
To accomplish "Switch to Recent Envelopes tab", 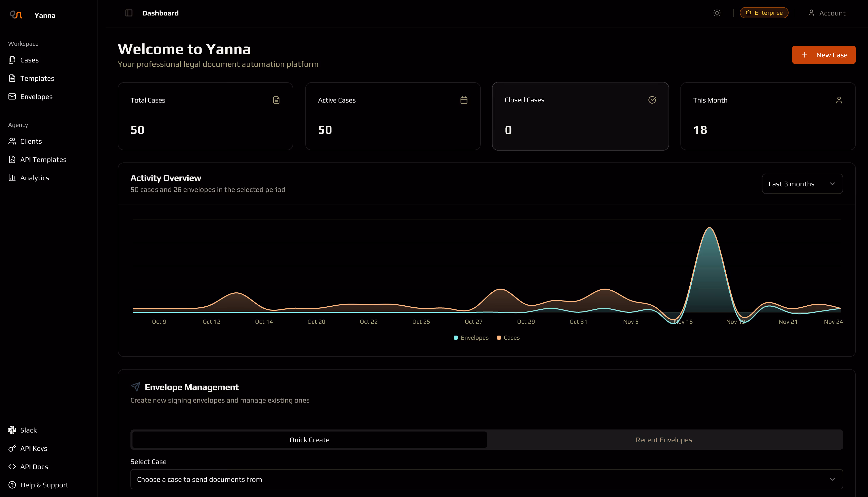I will (664, 440).
